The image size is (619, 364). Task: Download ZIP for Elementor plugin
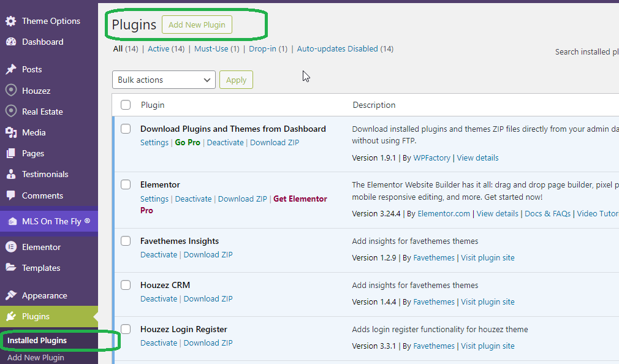point(242,199)
